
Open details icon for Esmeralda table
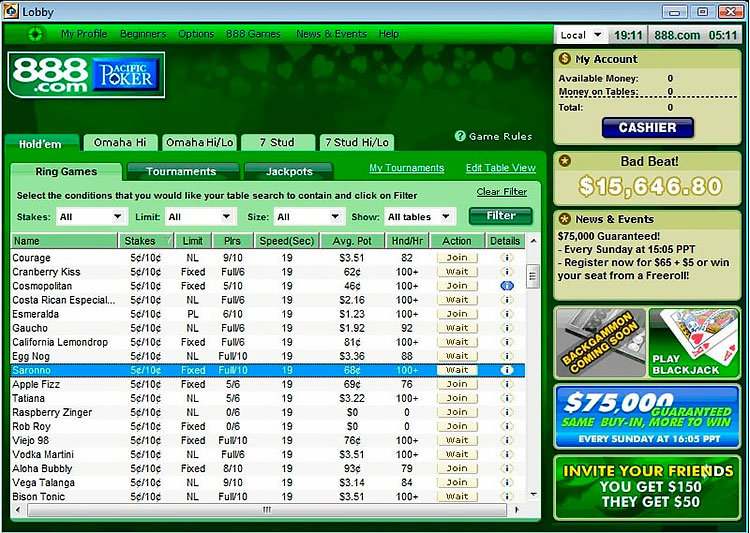pyautogui.click(x=507, y=313)
